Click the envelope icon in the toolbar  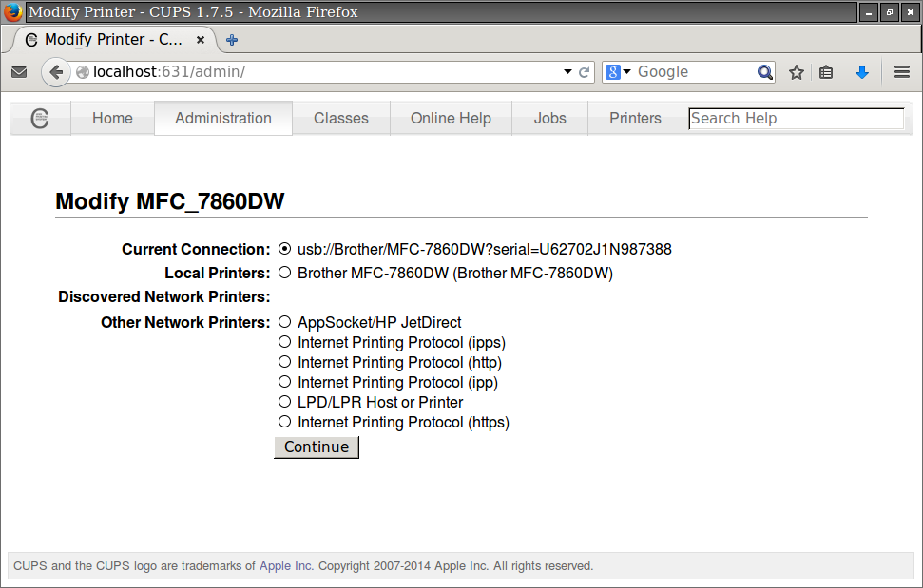coord(19,71)
